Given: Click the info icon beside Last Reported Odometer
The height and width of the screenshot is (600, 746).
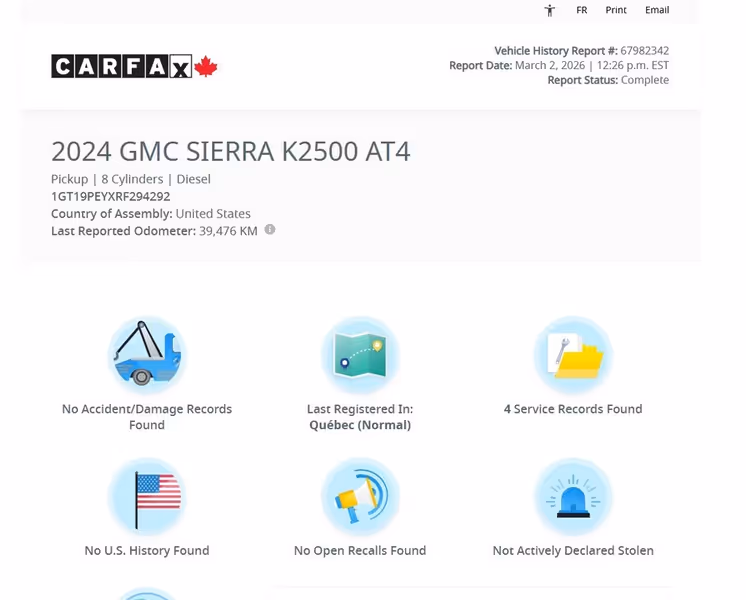Looking at the screenshot, I should 270,230.
